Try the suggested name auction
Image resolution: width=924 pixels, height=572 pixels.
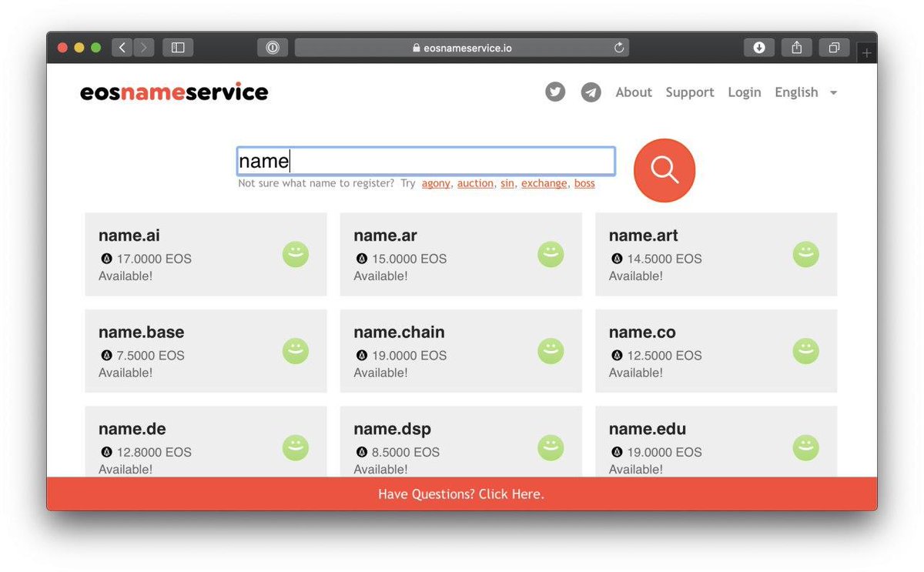pyautogui.click(x=475, y=183)
